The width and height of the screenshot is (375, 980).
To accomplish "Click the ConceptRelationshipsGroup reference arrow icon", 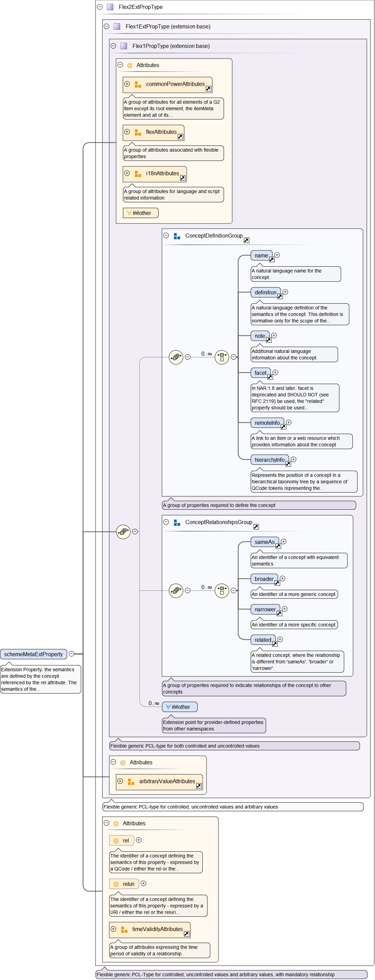I will (x=256, y=526).
